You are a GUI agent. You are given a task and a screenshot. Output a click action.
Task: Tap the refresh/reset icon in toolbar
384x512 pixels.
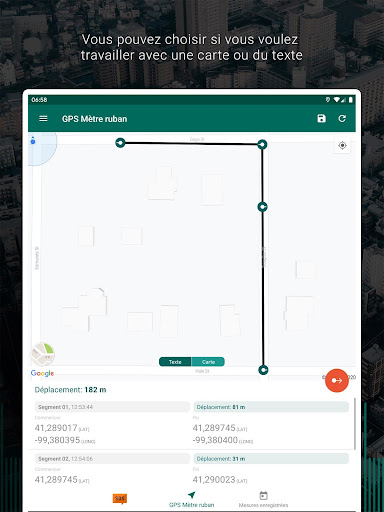pos(342,118)
